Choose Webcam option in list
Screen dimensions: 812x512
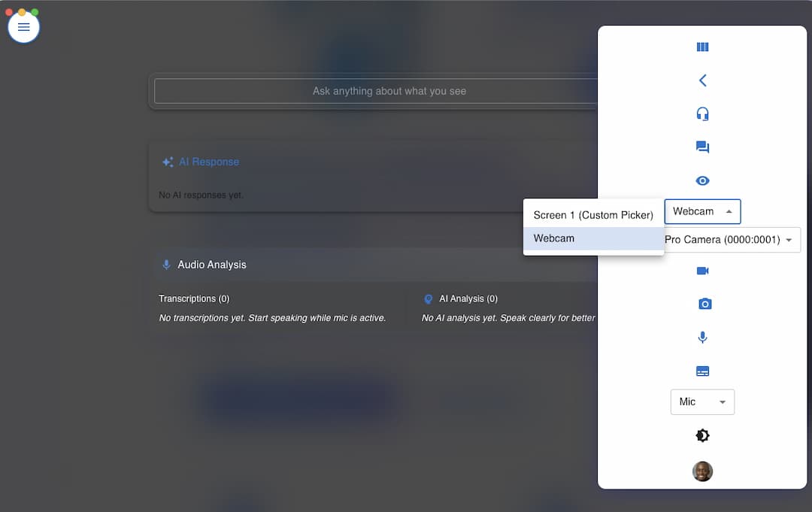tap(593, 238)
